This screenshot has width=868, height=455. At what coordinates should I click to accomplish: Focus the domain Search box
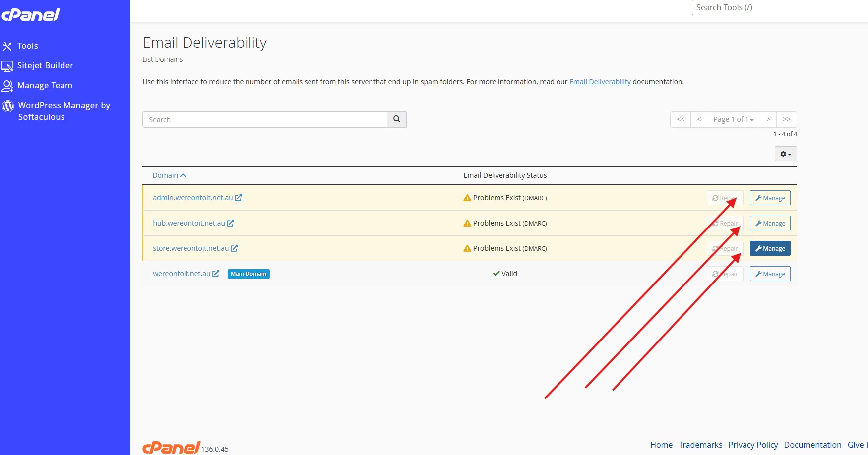pyautogui.click(x=265, y=119)
